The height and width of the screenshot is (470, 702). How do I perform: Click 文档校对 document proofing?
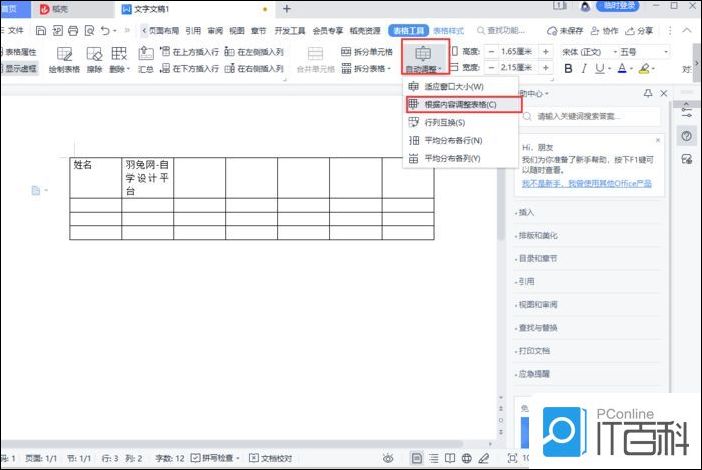click(271, 458)
